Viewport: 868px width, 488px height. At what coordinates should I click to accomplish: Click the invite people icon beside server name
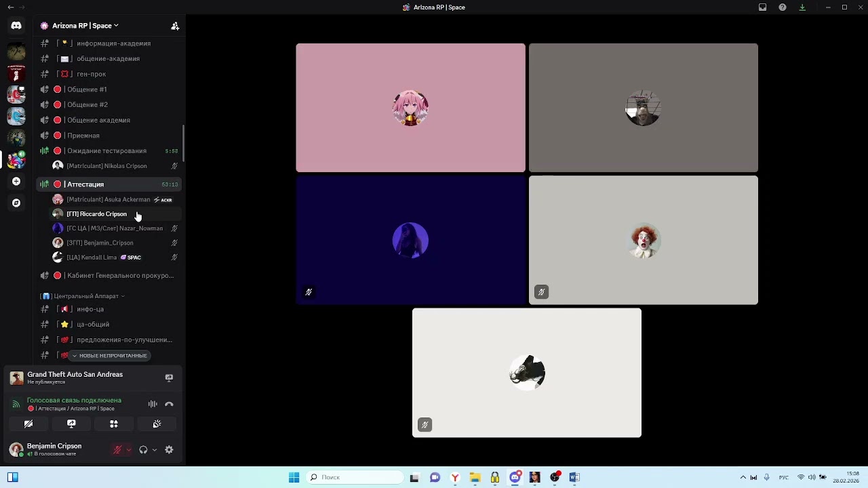[x=175, y=26]
